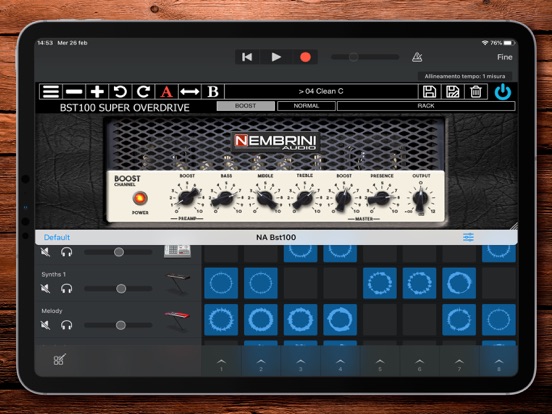Open the Default preset link

pos(57,237)
